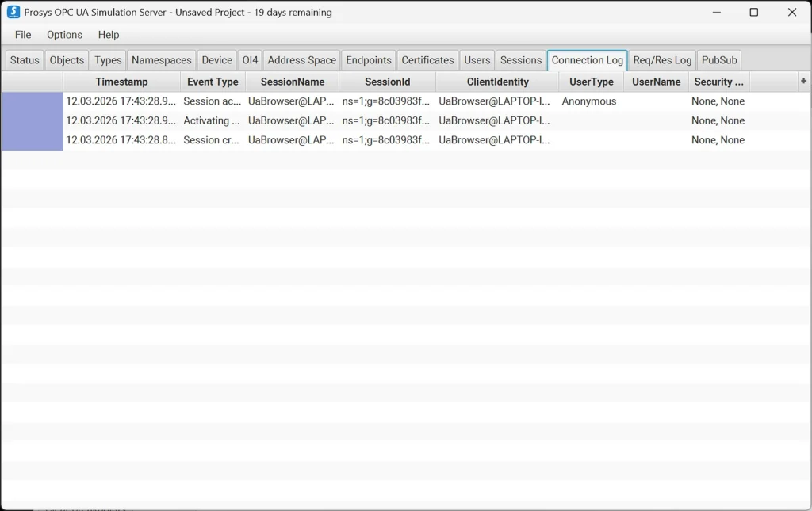Screen dimensions: 812x511
Task: Switch to the Objects tab
Action: pos(67,60)
